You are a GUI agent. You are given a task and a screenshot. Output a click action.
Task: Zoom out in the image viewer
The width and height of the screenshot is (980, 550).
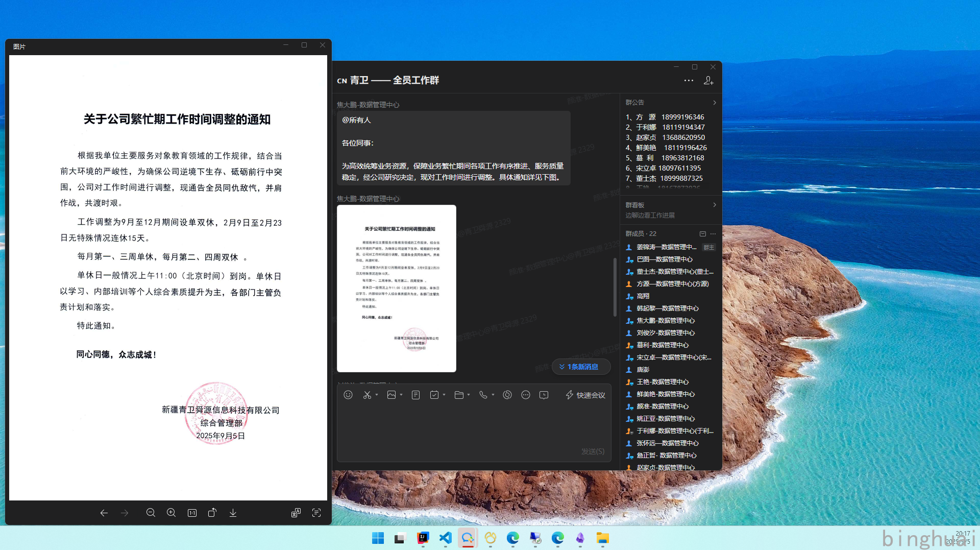[x=151, y=513]
